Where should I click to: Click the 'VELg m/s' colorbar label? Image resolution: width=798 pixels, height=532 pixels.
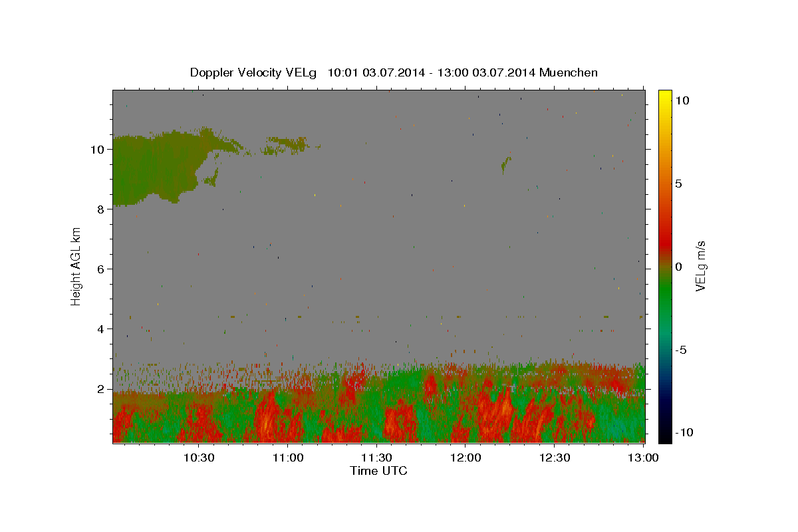(x=700, y=266)
